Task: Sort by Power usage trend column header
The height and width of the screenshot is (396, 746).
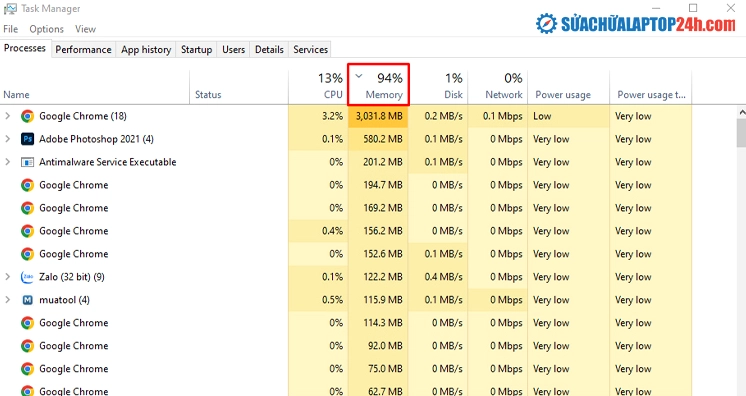Action: tap(650, 87)
